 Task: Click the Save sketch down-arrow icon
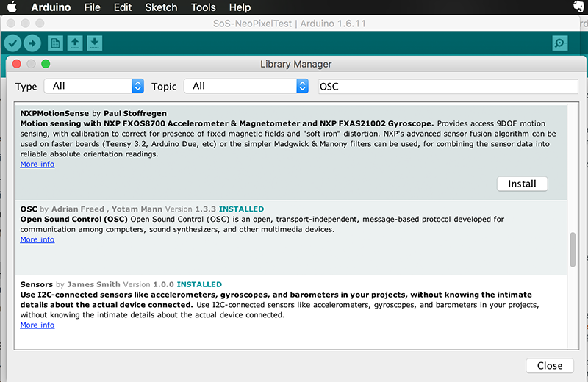pyautogui.click(x=95, y=43)
